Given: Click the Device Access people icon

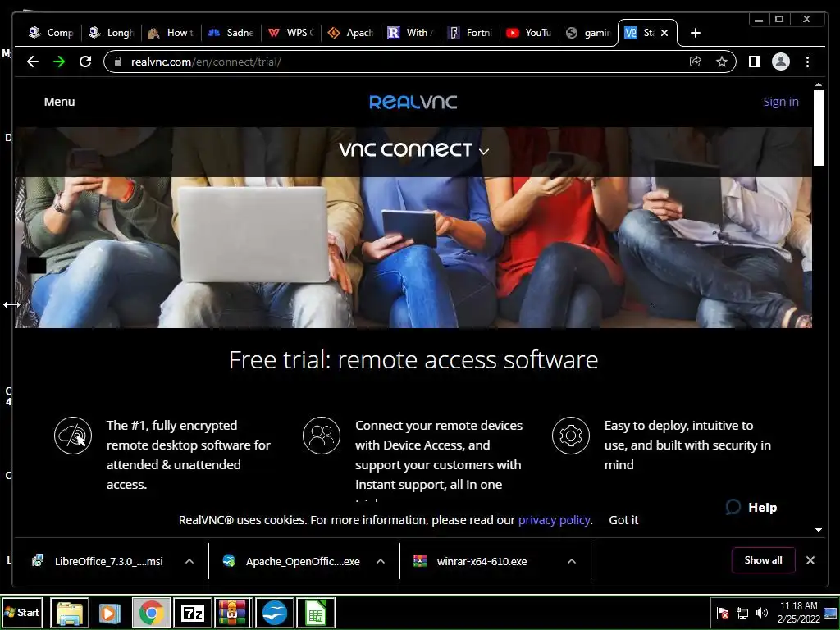Looking at the screenshot, I should pos(322,436).
